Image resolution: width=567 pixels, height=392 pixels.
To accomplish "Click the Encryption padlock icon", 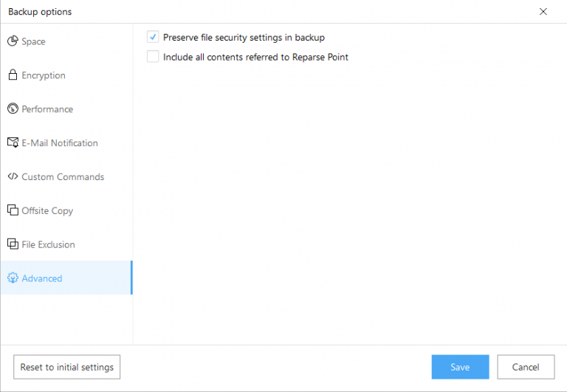I will click(x=13, y=75).
